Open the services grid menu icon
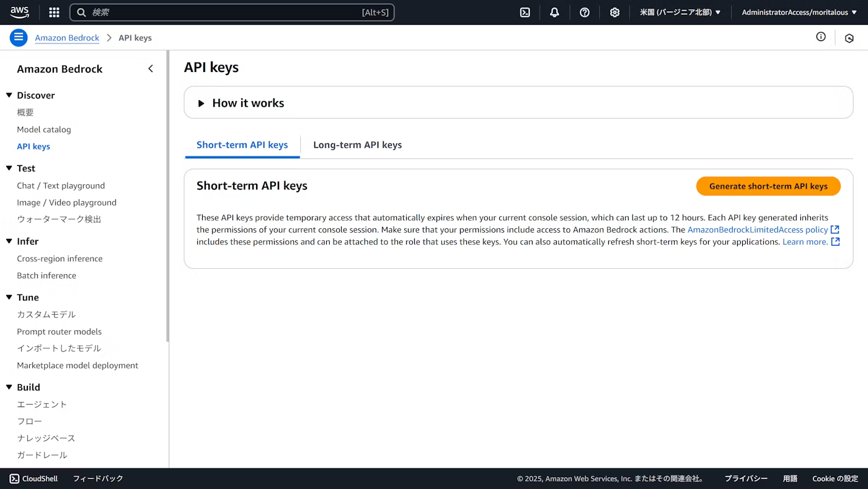868x489 pixels. point(54,12)
